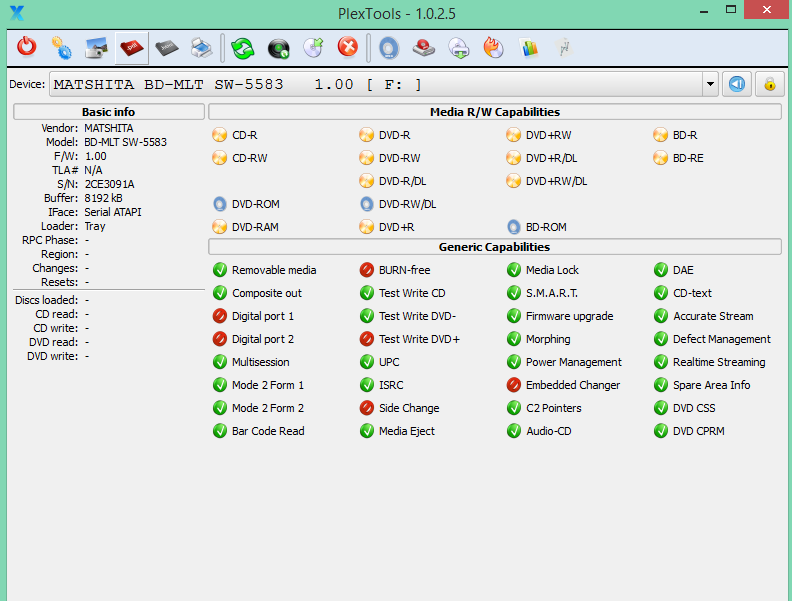
Task: Click the CD-R media capability icon
Action: pyautogui.click(x=220, y=135)
